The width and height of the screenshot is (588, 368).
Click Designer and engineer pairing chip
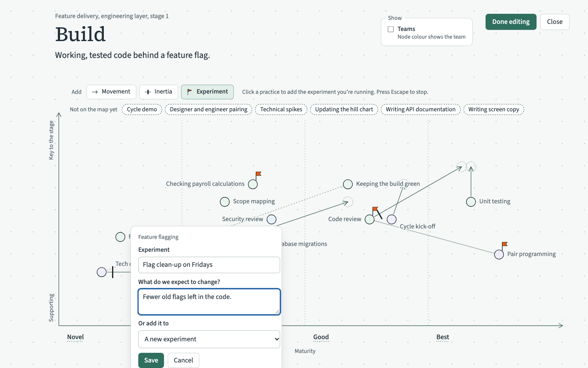209,109
